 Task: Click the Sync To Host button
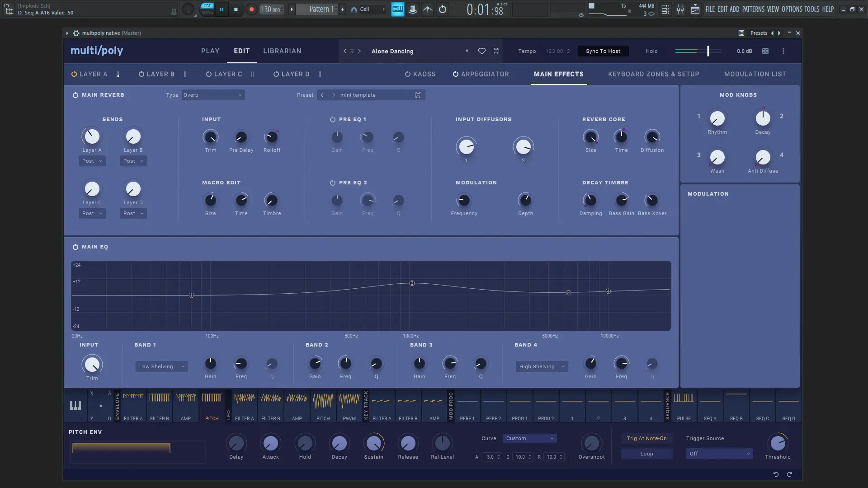click(x=603, y=51)
